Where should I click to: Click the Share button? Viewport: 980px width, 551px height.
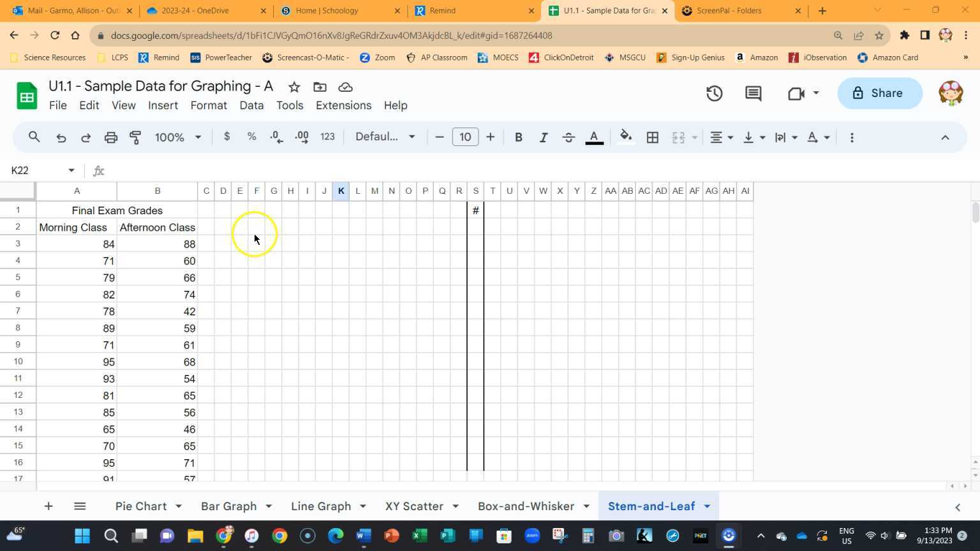880,93
